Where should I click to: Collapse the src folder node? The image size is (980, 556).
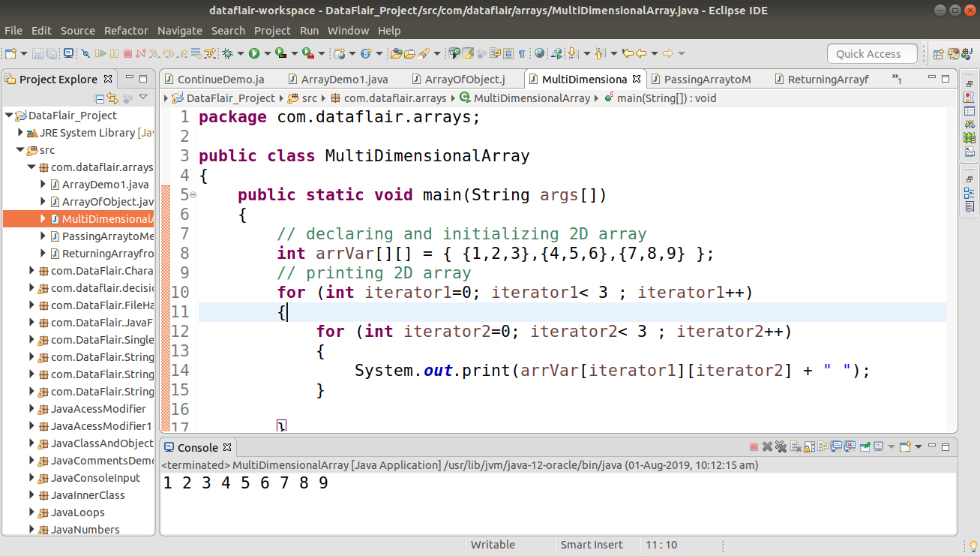[20, 150]
